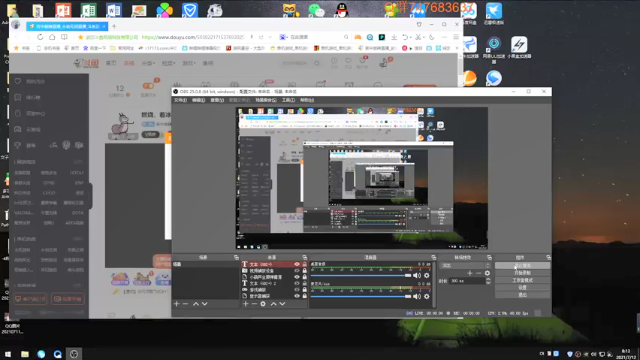Mute the desktop audio speaker icon
Screen dimensions: 640x360
pyautogui.click(x=417, y=276)
